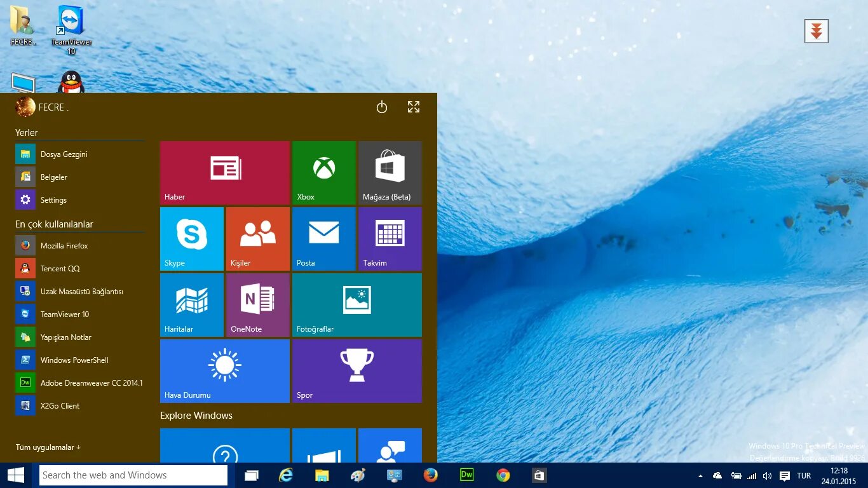Open the Mağaza (Beta) store tile
868x488 pixels.
(390, 173)
